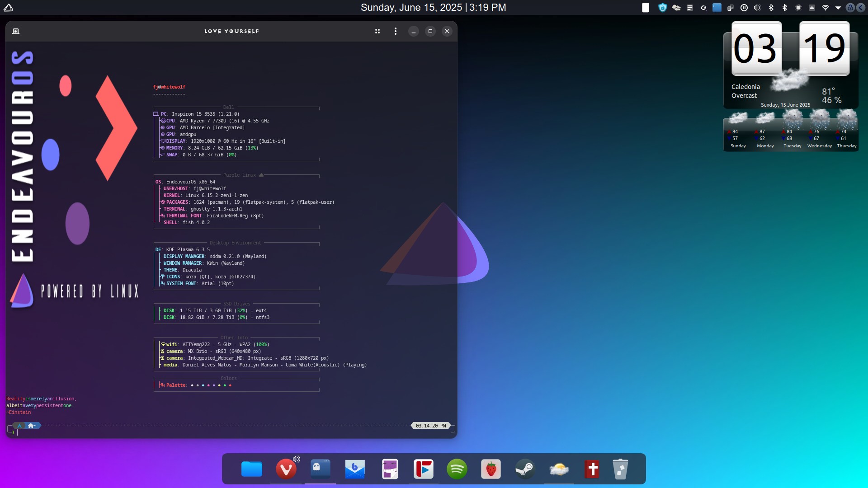Open the clipboard history tray icon
868x488 pixels.
[x=731, y=8]
